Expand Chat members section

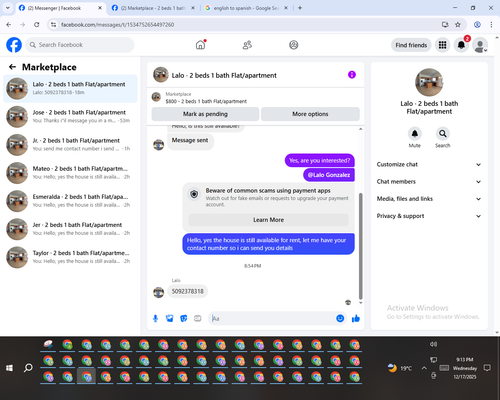pos(429,182)
